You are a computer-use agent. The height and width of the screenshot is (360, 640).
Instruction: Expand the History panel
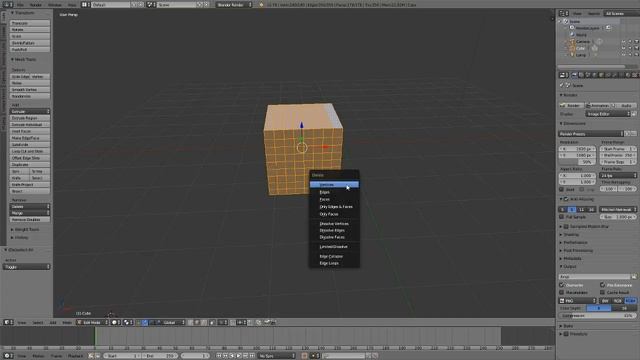(x=20, y=238)
